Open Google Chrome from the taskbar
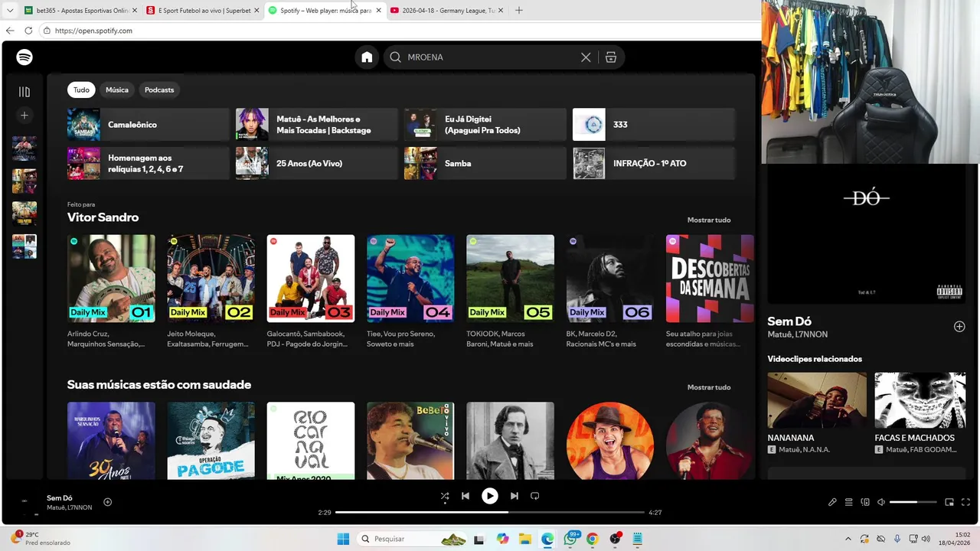Viewport: 980px width, 551px height. click(x=592, y=539)
